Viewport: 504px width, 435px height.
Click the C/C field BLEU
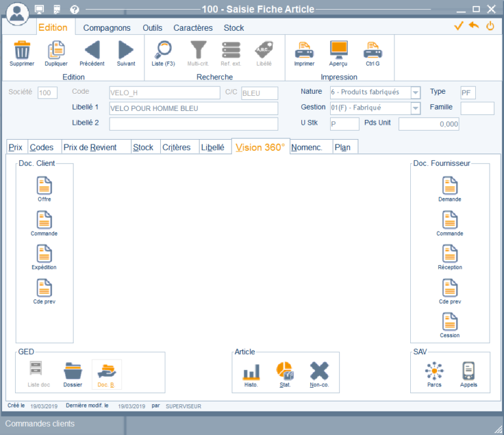point(260,93)
